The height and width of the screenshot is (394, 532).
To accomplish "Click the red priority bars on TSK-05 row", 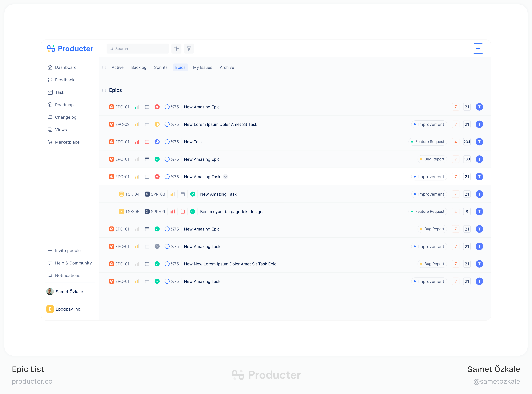I will [x=173, y=212].
